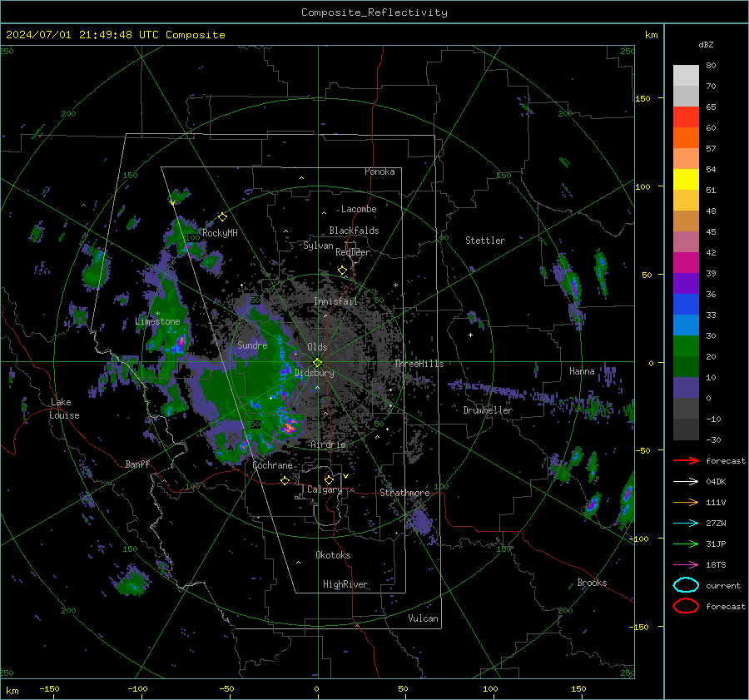
Task: Click the dBZ legend heading
Action: pyautogui.click(x=706, y=44)
